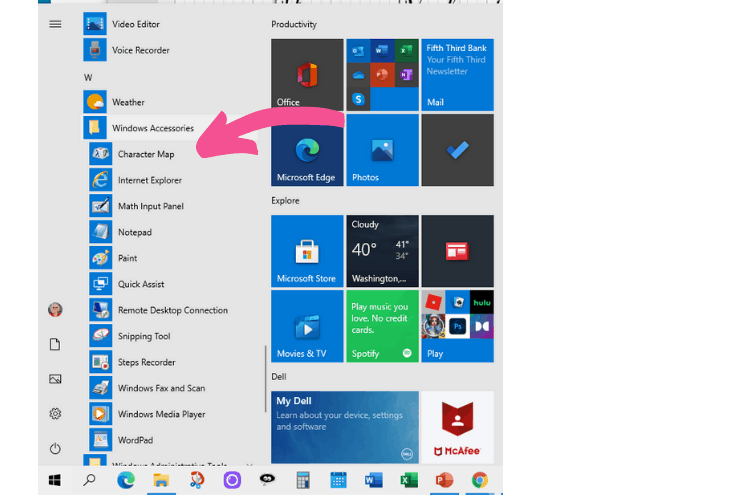Open the My Dell tile
Screen dimensions: 745x495
tap(345, 427)
